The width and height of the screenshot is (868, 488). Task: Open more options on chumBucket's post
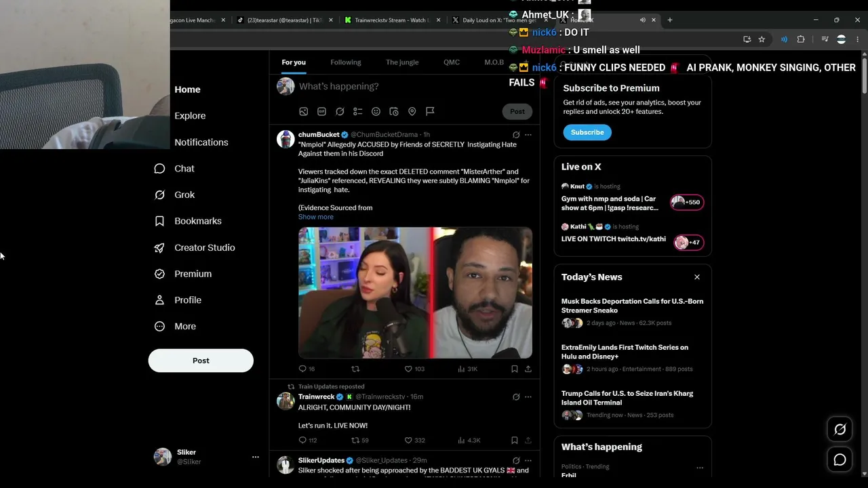click(x=528, y=135)
